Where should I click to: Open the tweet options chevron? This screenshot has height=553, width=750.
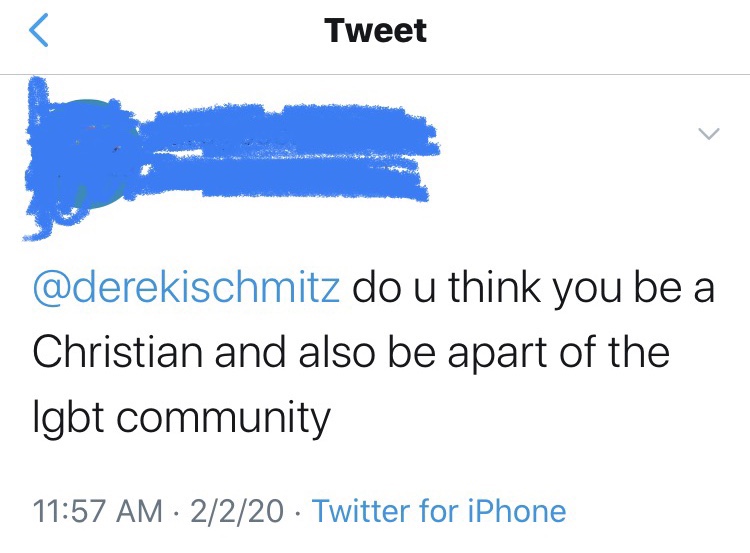click(708, 133)
